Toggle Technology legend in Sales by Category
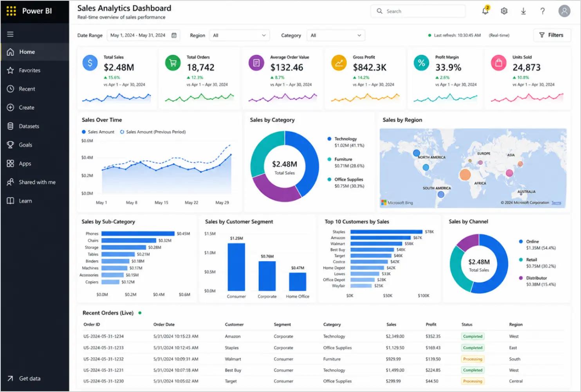Viewport: 581px width, 392px height. 342,139
